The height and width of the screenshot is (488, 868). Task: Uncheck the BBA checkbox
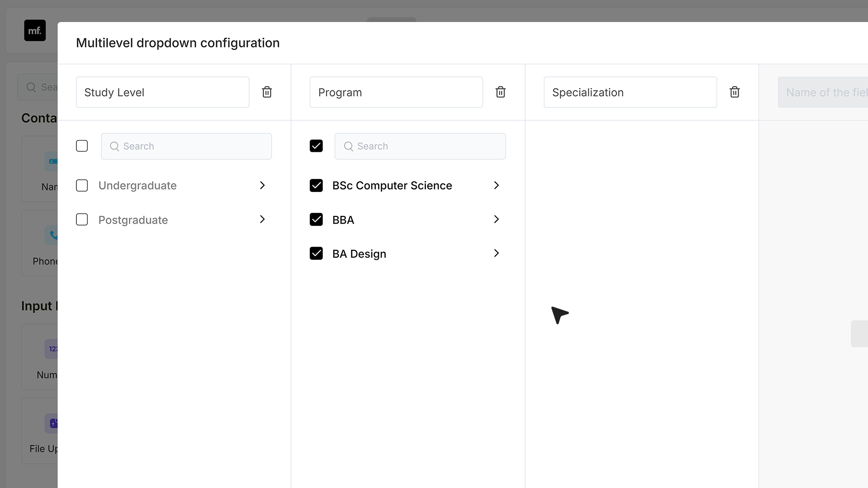click(316, 220)
